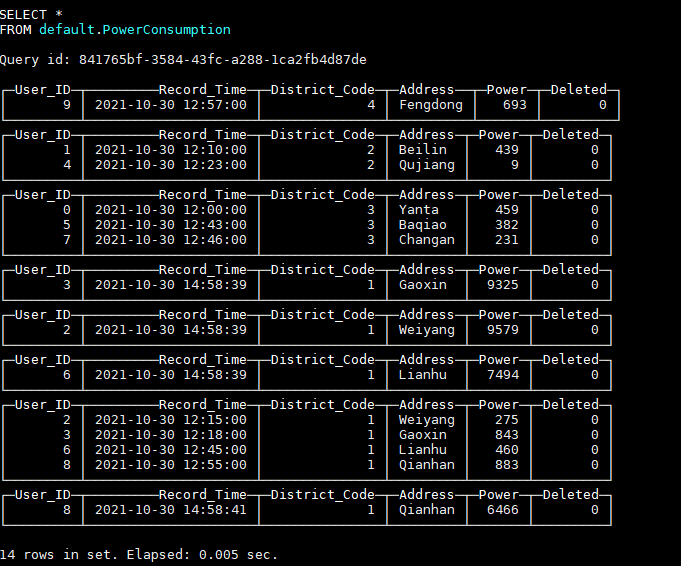Click the power value 439

[507, 150]
